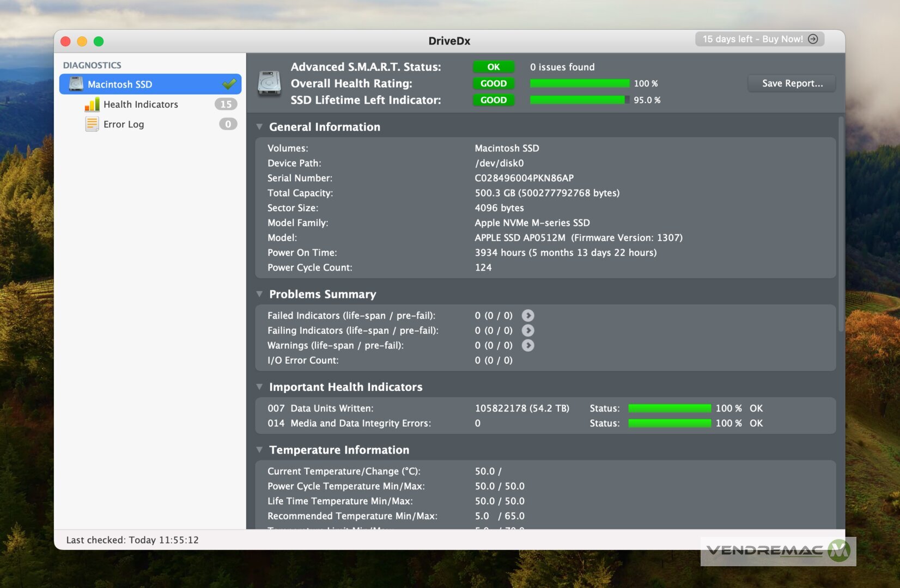Open the Error Log sidebar item
The height and width of the screenshot is (588, 900).
point(124,124)
